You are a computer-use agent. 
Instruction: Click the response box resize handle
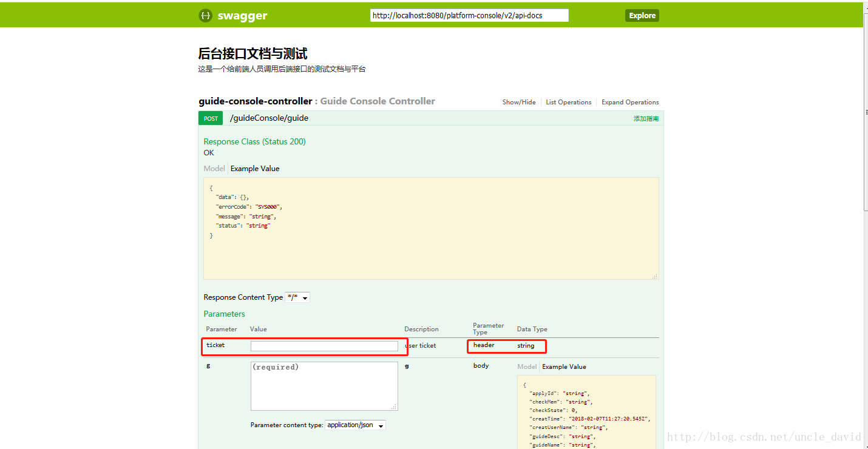[x=655, y=276]
